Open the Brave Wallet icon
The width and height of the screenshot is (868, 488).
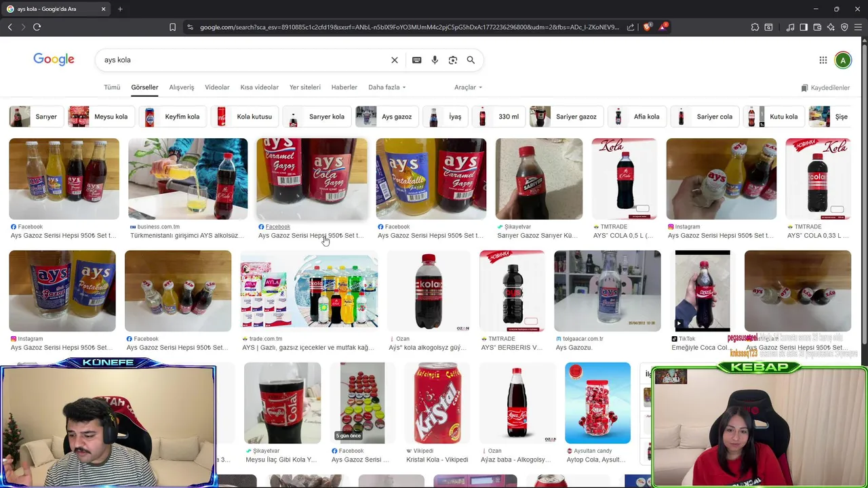[817, 27]
